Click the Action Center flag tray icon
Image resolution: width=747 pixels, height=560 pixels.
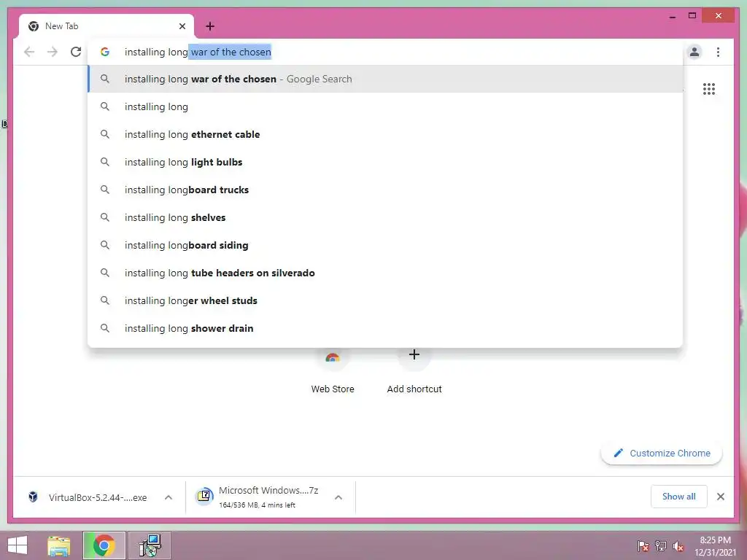[x=643, y=546]
